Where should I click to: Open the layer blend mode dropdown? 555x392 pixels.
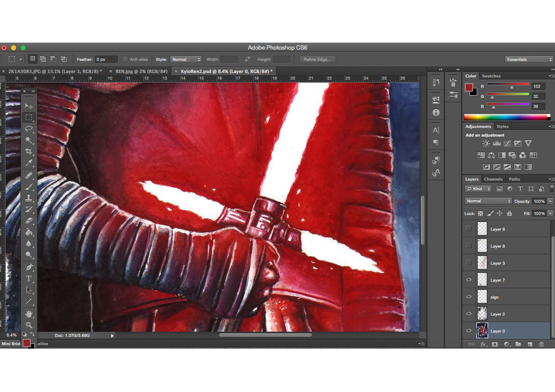(x=488, y=201)
